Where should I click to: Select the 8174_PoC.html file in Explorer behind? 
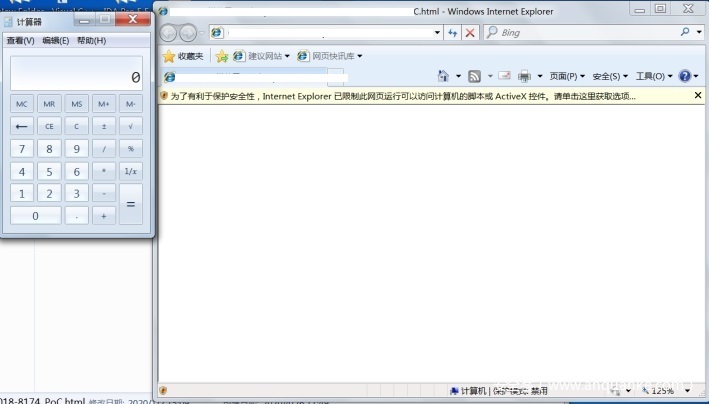coord(42,401)
